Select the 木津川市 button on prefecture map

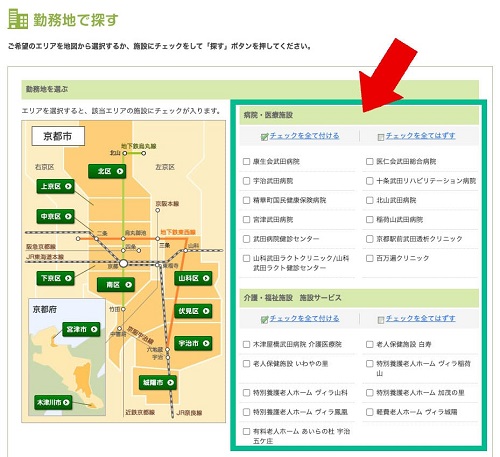(53, 402)
